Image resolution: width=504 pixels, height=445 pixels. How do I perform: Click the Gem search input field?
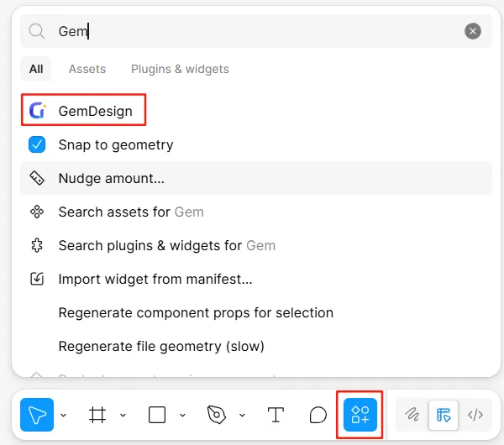252,31
